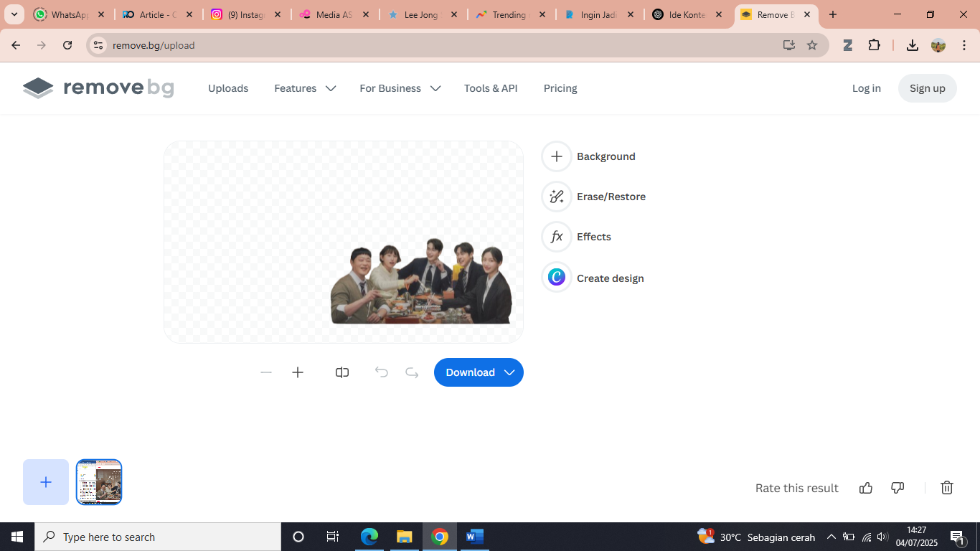Click the Erase/Restore label
The image size is (980, 551).
[611, 197]
